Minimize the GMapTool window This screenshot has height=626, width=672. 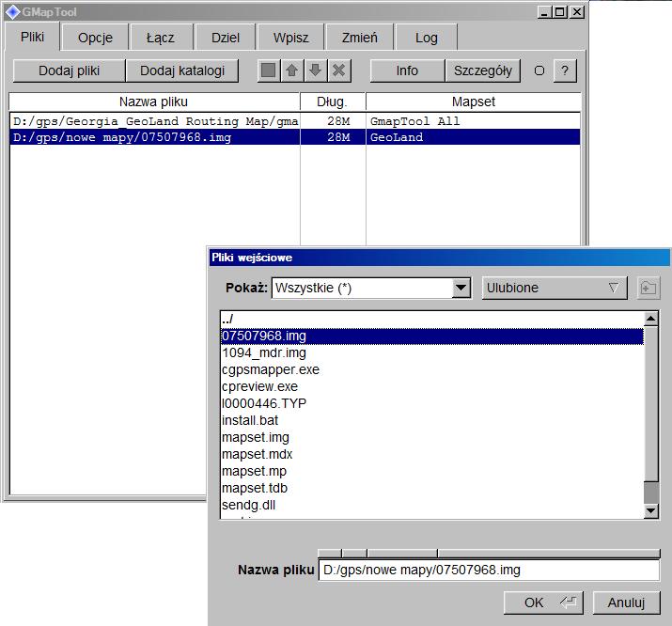pyautogui.click(x=544, y=12)
